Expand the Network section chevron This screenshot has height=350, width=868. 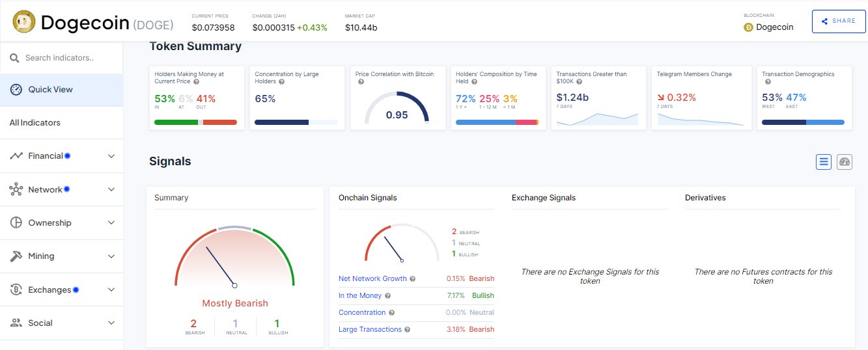[111, 189]
